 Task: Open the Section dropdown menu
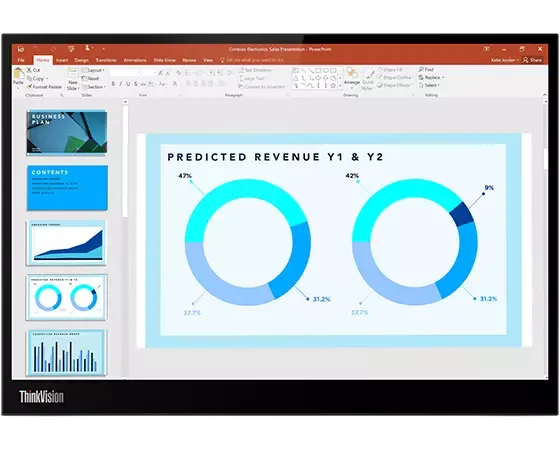pyautogui.click(x=94, y=87)
